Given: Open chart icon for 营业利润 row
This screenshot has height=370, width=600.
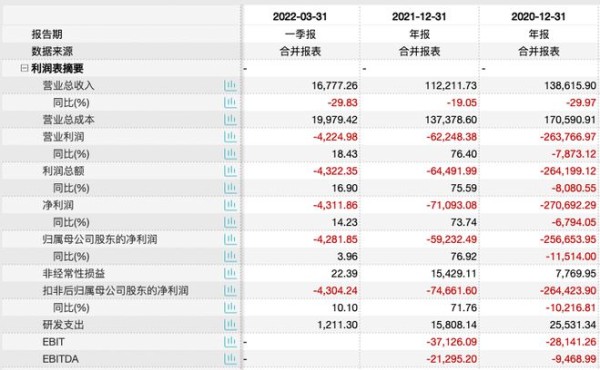Looking at the screenshot, I should [x=230, y=137].
